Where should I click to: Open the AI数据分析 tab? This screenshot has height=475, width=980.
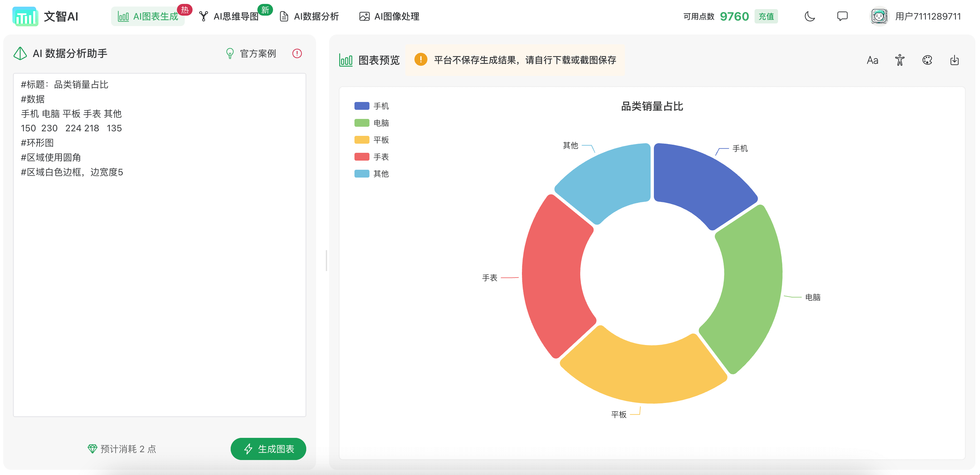tap(309, 16)
